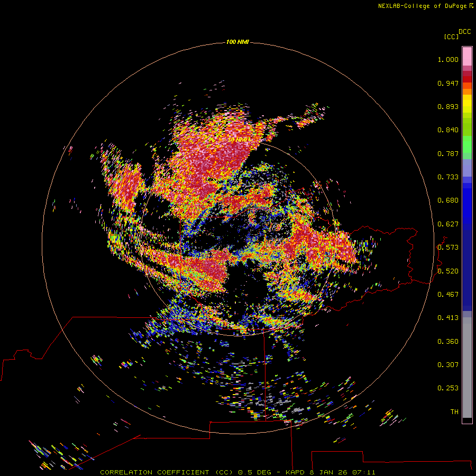476x476 pixels.
Task: Click the KAPD radar site identifier
Action: click(x=296, y=472)
